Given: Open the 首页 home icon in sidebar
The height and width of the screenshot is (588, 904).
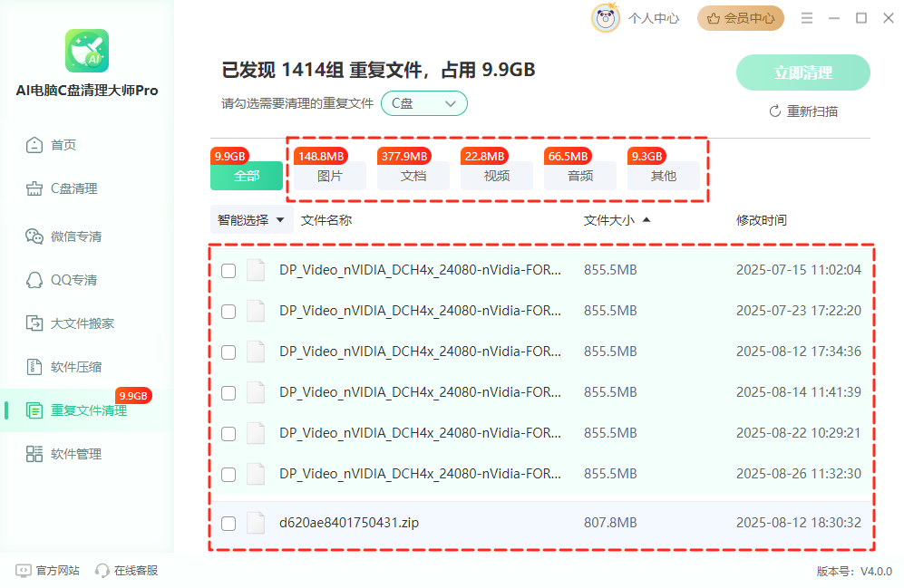Looking at the screenshot, I should [x=34, y=145].
